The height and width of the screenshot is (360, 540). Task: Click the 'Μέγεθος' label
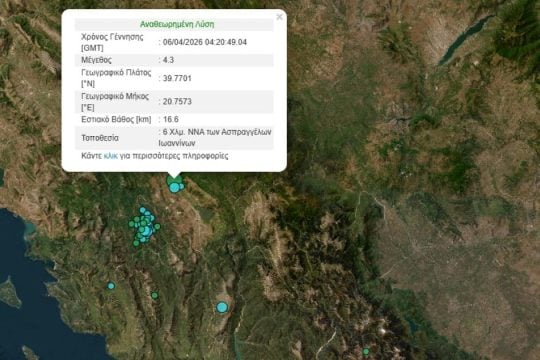click(96, 60)
